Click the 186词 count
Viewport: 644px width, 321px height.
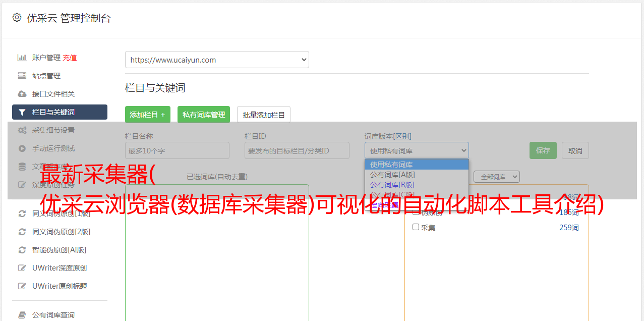click(x=569, y=212)
